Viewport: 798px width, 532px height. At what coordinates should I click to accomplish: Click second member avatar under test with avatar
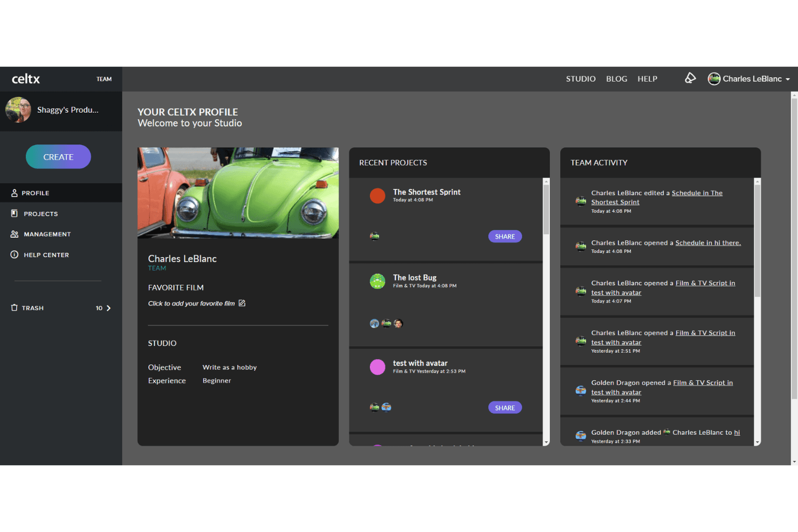[x=387, y=407]
